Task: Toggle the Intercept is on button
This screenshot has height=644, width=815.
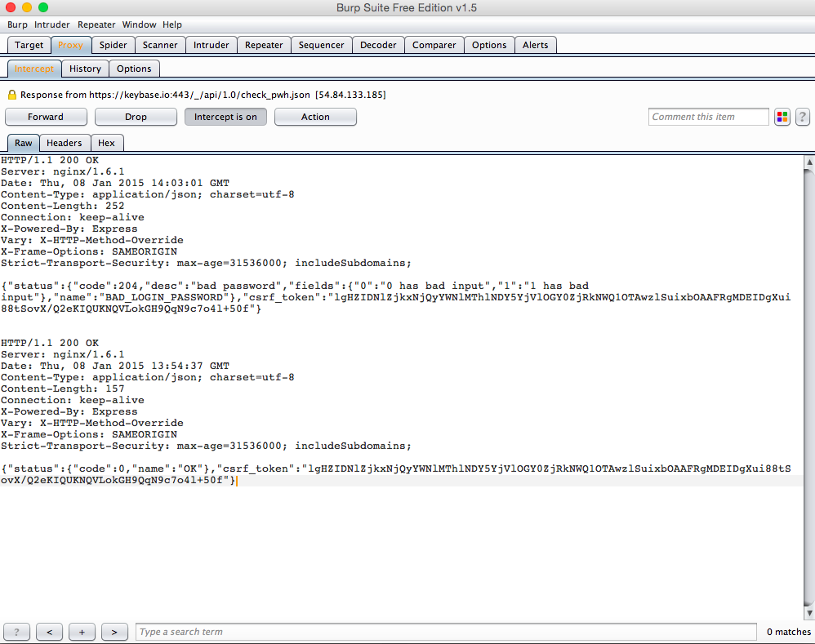Action: tap(225, 117)
